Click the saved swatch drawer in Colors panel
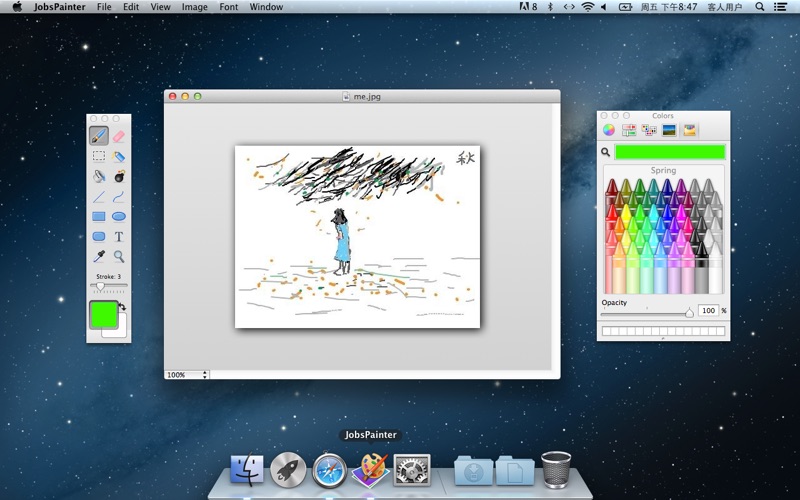Viewport: 800px width, 500px height. click(663, 331)
